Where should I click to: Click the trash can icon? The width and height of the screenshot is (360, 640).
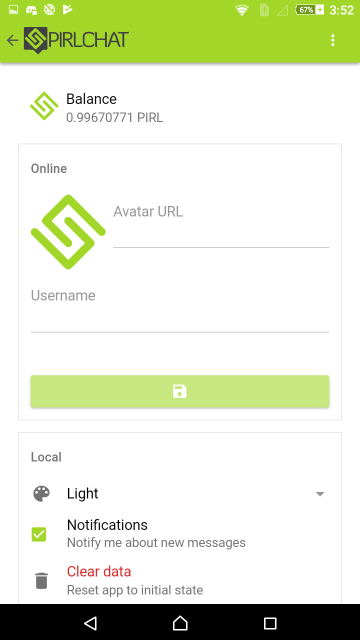tap(41, 580)
